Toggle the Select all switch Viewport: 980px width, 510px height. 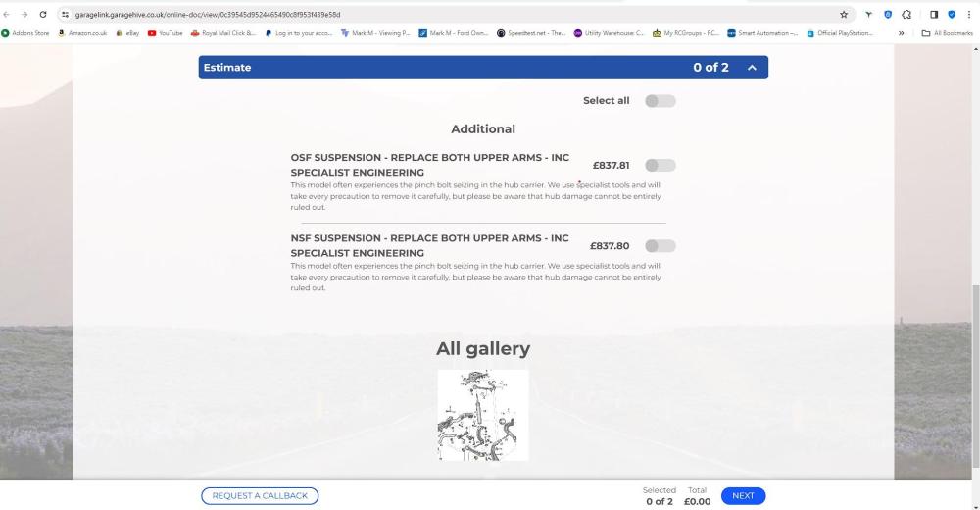click(660, 101)
